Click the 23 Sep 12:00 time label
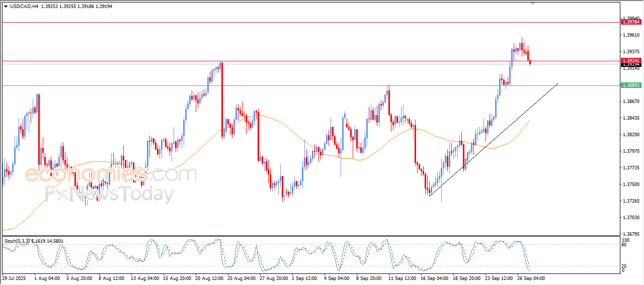The width and height of the screenshot is (644, 285). [x=499, y=277]
